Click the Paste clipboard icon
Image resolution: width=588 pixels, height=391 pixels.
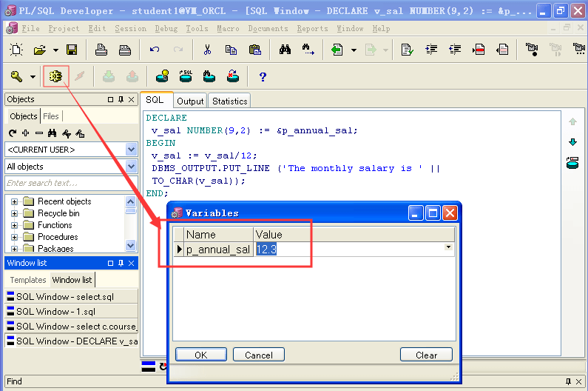pos(255,50)
